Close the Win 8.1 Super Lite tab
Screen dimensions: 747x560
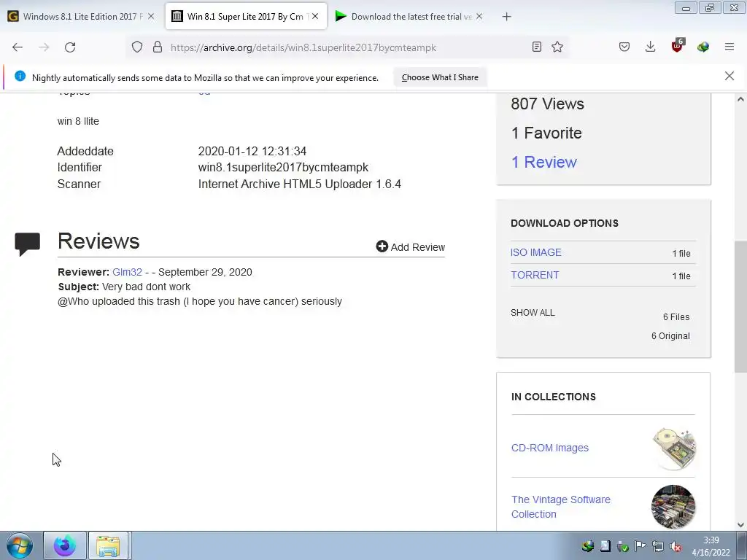[x=315, y=16]
